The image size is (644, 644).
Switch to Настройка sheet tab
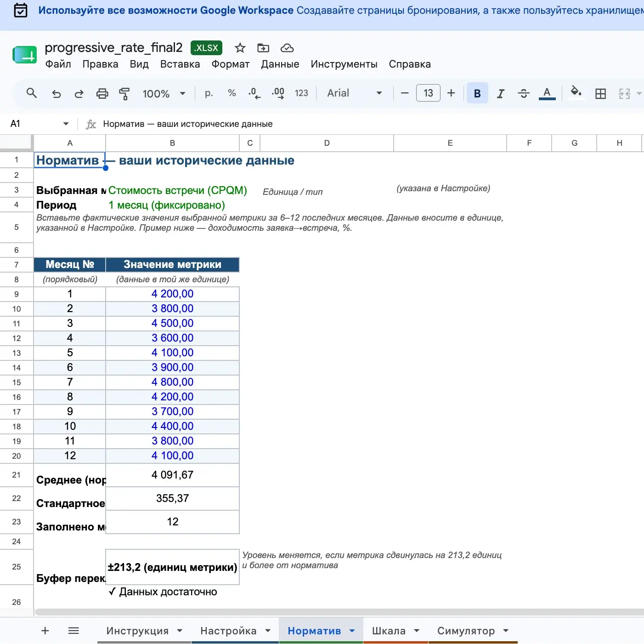pyautogui.click(x=228, y=631)
